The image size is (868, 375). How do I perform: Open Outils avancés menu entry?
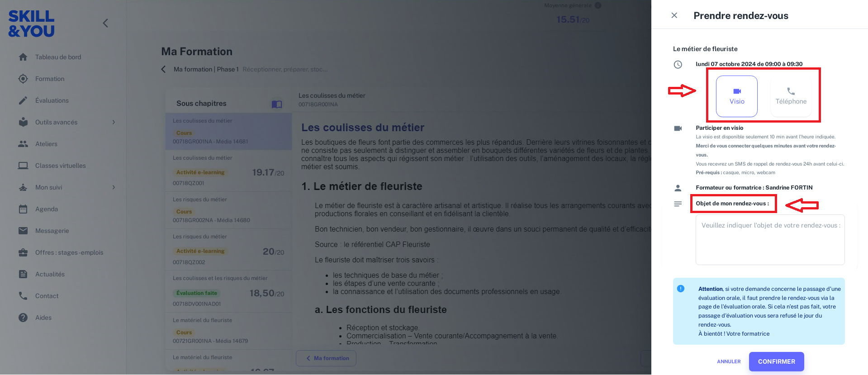56,122
